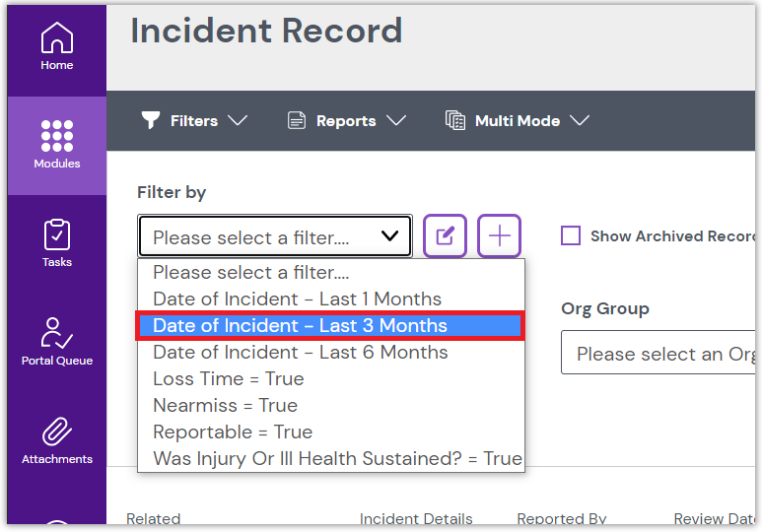Click the Incident Details column header

(x=416, y=519)
